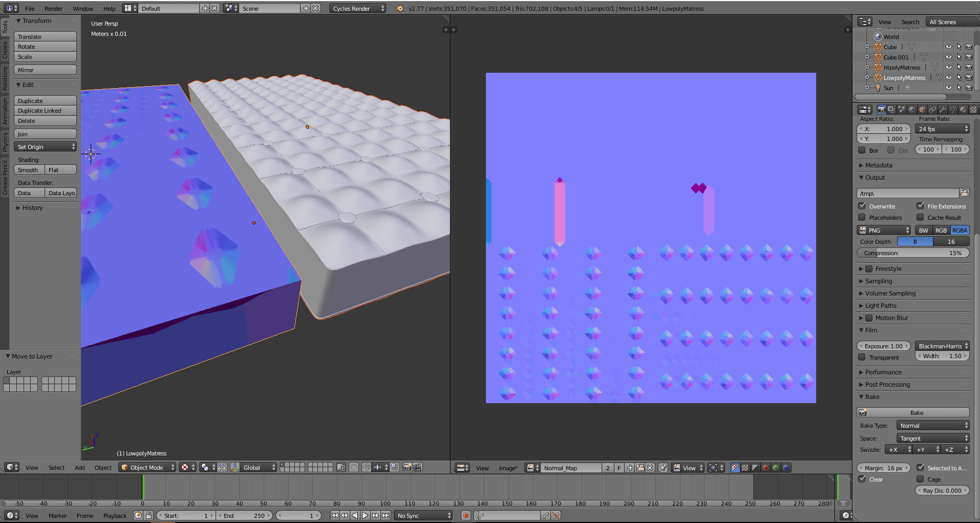
Task: Click the Translate button
Action: 45,36
